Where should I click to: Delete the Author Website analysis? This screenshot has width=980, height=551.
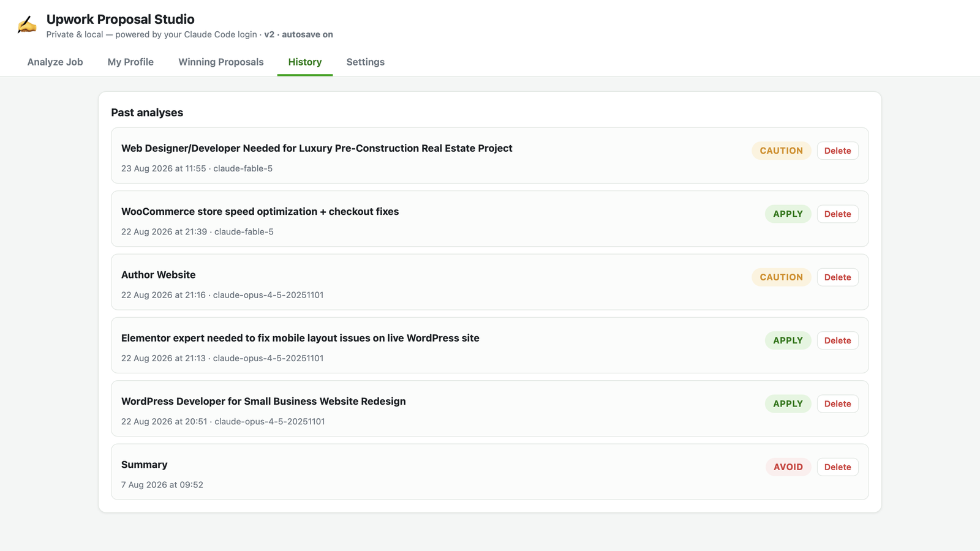(x=837, y=277)
